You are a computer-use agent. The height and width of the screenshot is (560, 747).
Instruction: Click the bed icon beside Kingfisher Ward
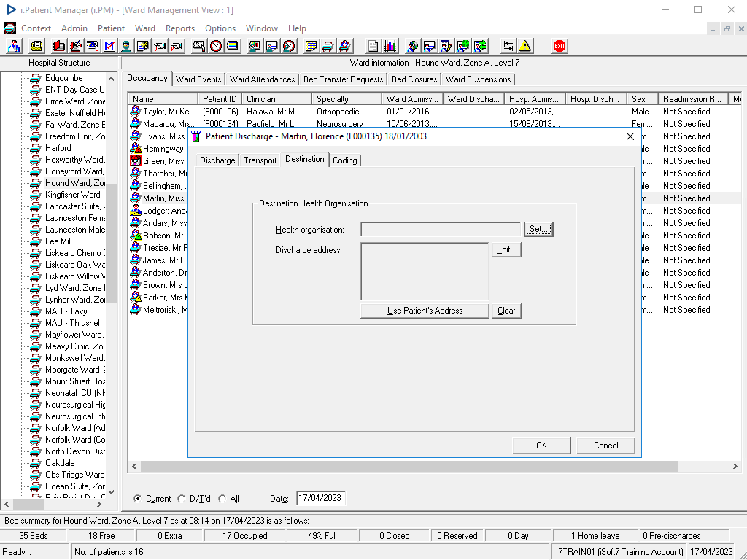(x=35, y=195)
